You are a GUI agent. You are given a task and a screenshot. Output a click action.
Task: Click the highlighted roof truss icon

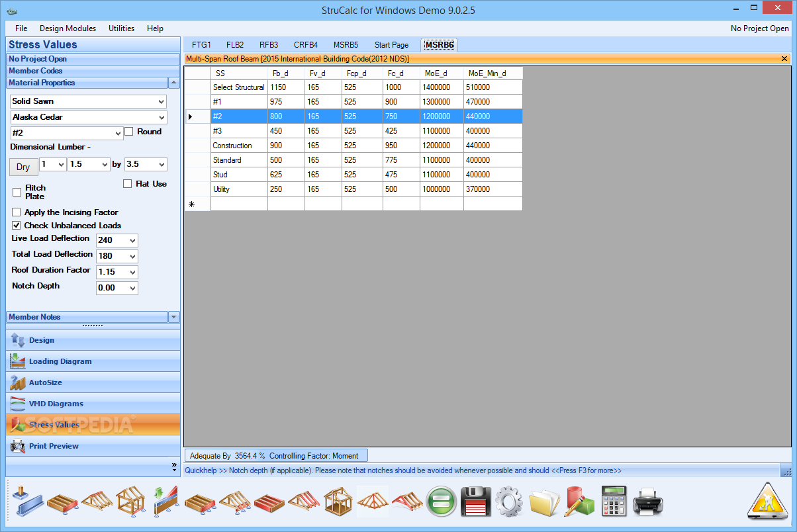[x=373, y=502]
